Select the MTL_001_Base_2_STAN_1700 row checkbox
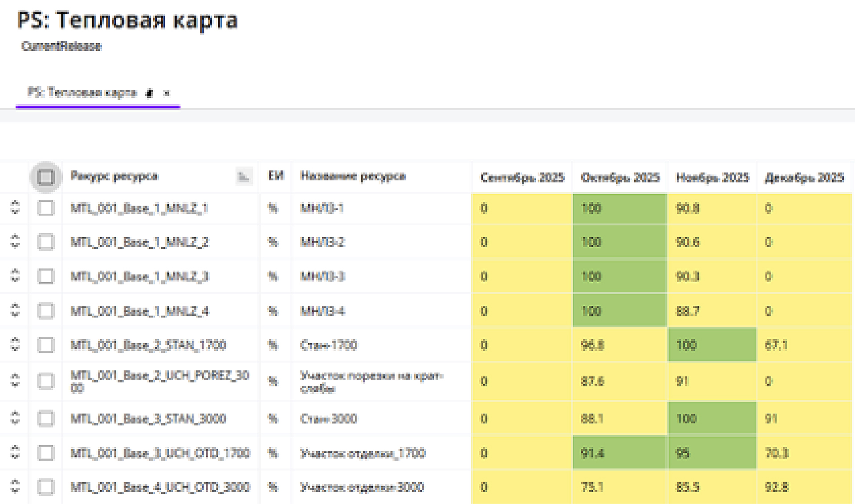The width and height of the screenshot is (855, 504). (x=46, y=345)
